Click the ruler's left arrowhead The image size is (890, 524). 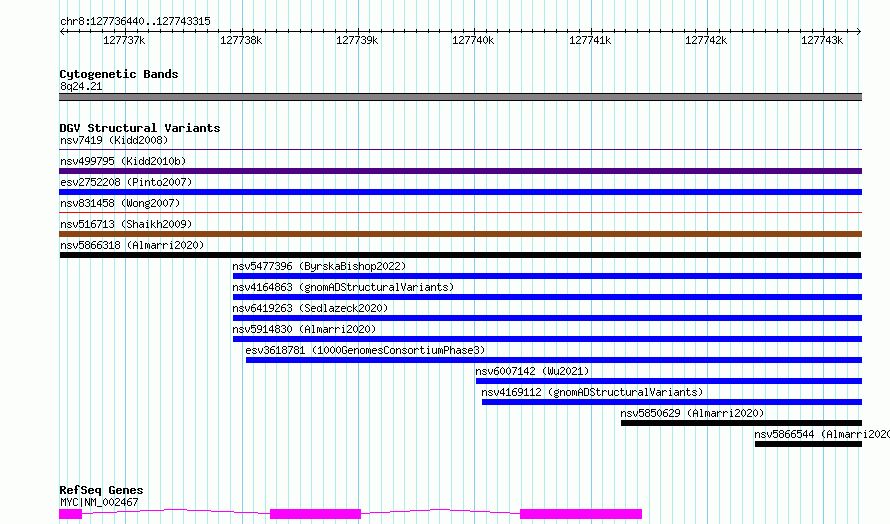click(62, 32)
